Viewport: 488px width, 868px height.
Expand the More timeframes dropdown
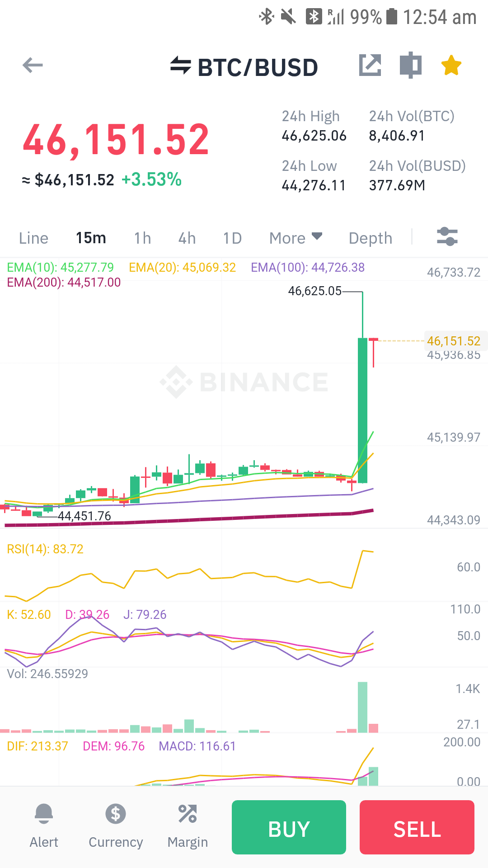(x=296, y=238)
